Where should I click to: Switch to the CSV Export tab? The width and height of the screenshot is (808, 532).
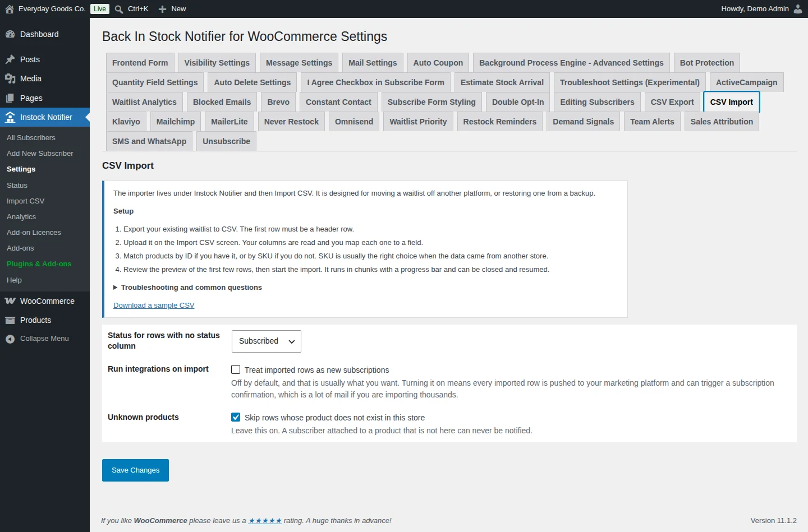(x=672, y=102)
